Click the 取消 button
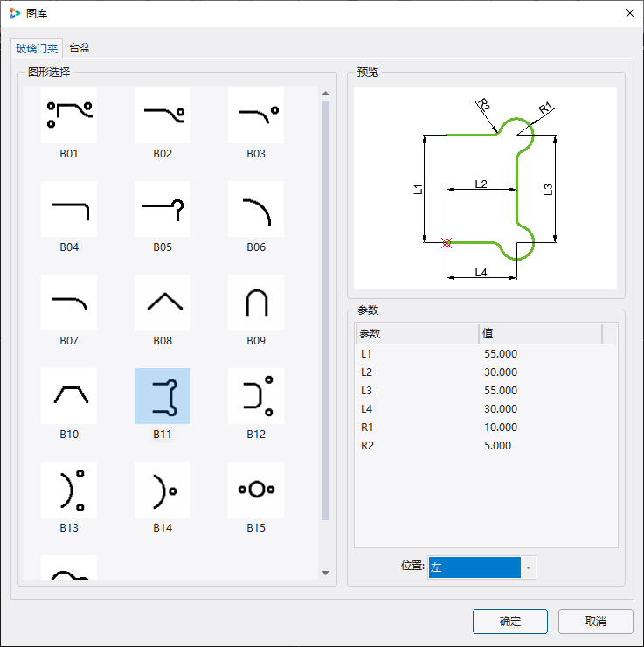The width and height of the screenshot is (644, 647). click(x=596, y=622)
